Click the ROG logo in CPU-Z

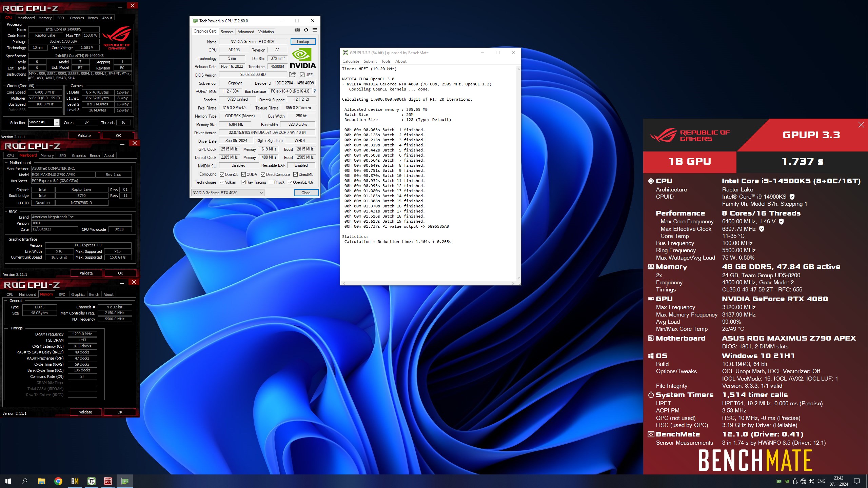click(117, 38)
